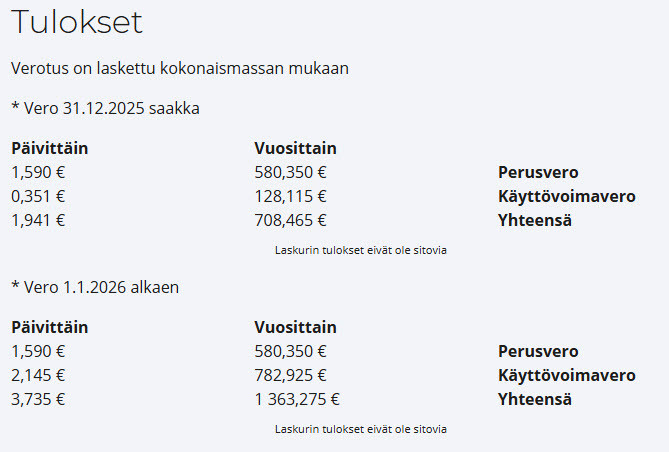Click the daily value 2,145 €
This screenshot has height=452, width=669.
click(x=38, y=376)
